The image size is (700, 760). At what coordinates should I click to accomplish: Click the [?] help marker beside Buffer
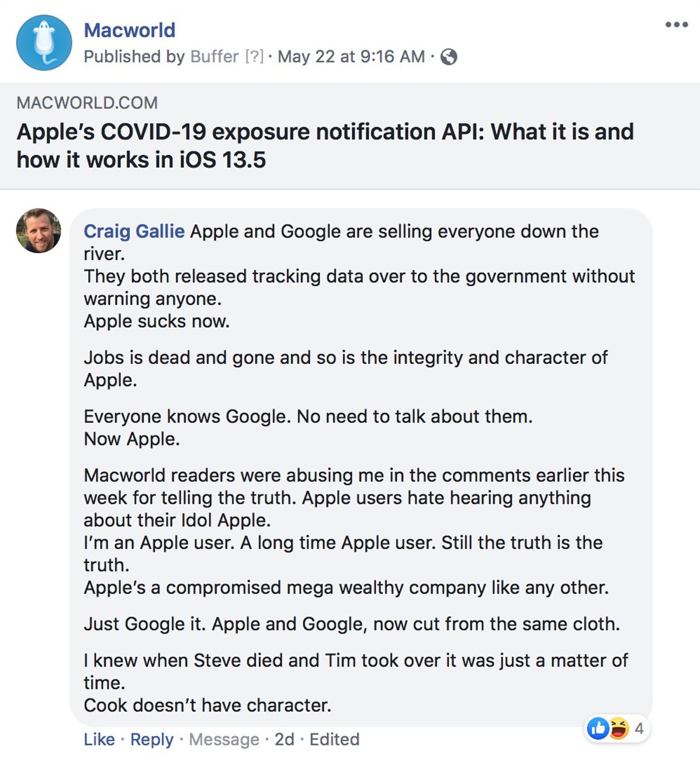[254, 57]
